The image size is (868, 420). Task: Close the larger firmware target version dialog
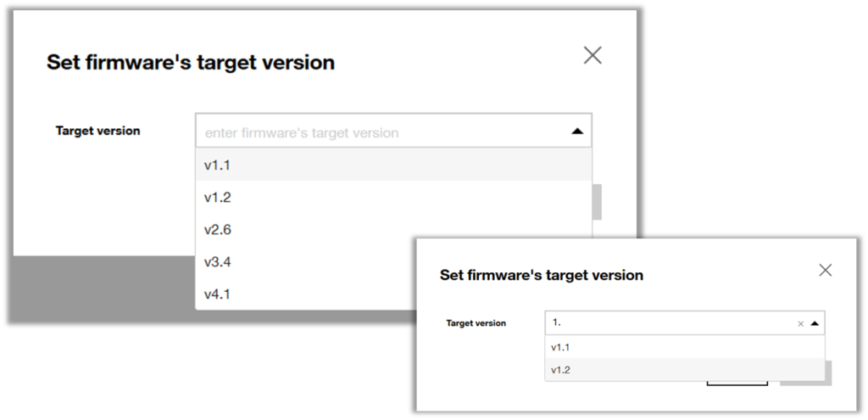pyautogui.click(x=593, y=55)
